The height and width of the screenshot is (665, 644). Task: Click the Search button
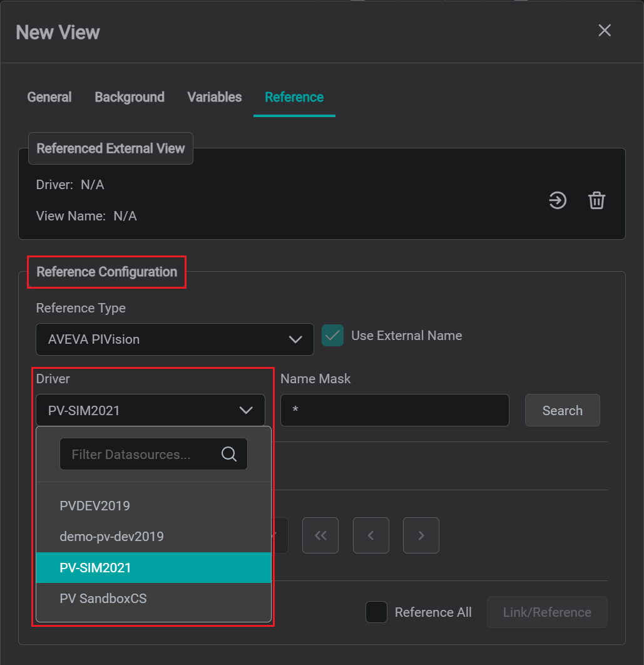tap(562, 410)
